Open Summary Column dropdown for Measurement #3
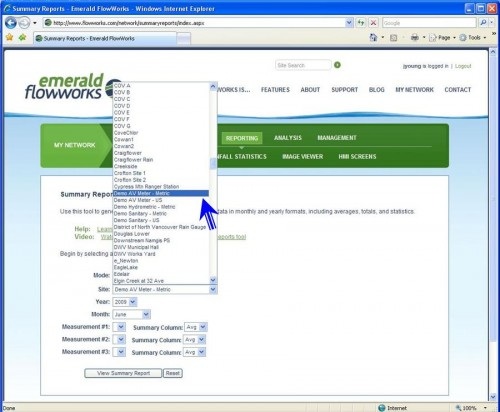Image resolution: width=500 pixels, height=412 pixels. pos(195,352)
